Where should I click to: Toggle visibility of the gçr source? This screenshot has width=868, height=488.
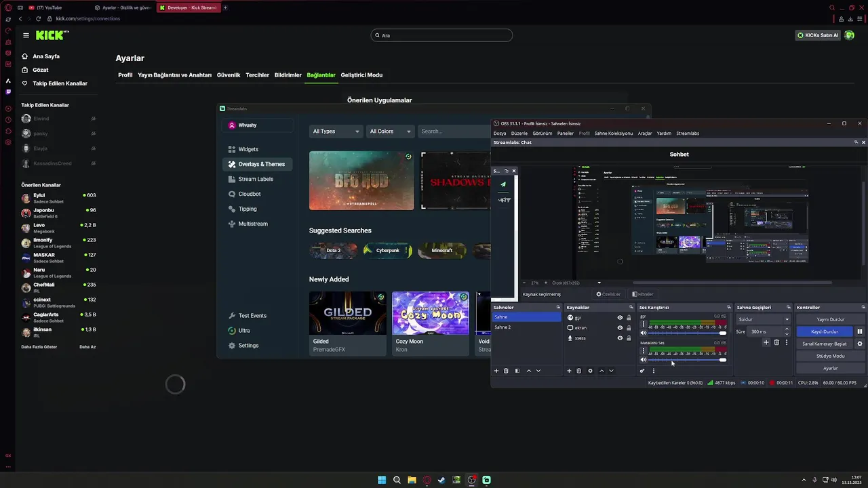tap(620, 317)
